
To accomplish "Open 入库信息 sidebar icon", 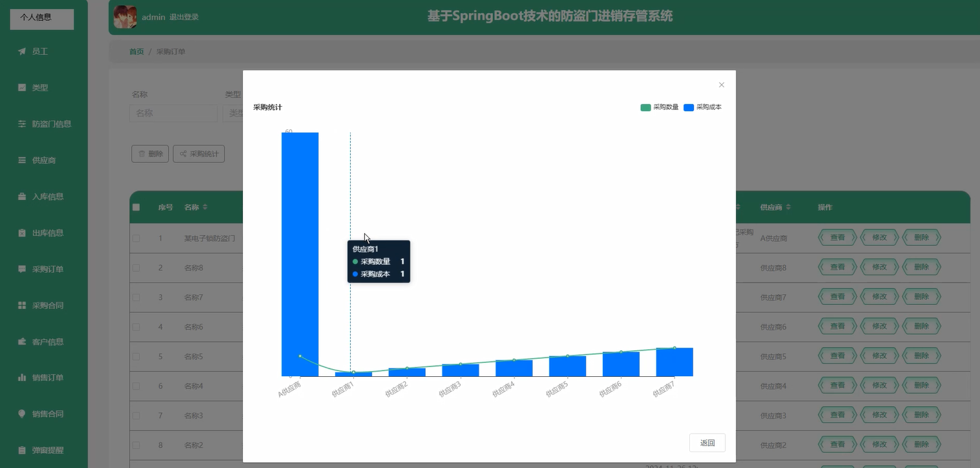I will pos(22,197).
